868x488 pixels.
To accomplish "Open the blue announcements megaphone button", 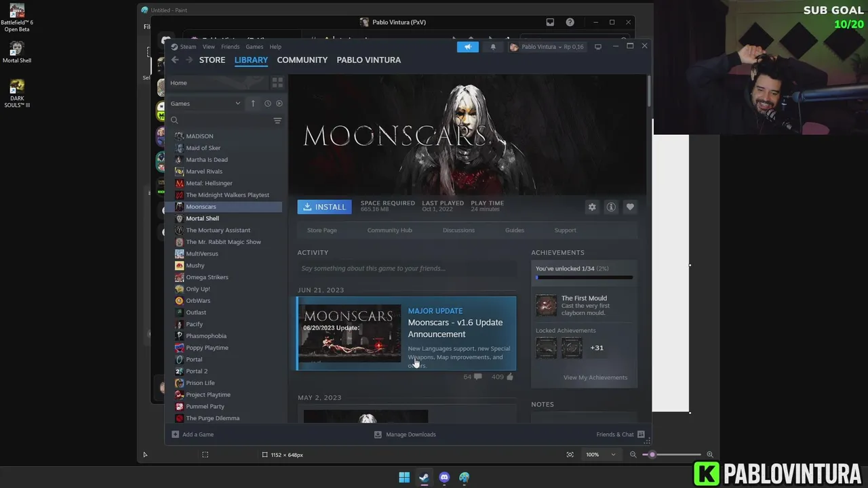I will [x=467, y=47].
